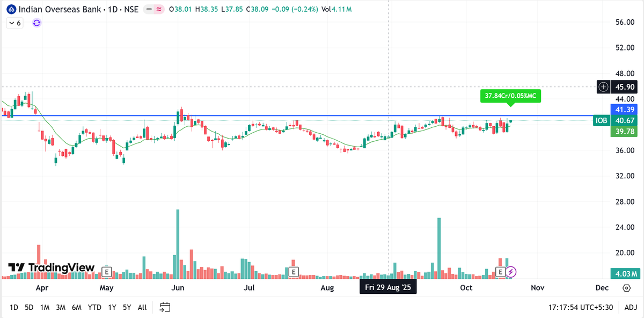Switch time range to YTD
The height and width of the screenshot is (318, 644).
(94, 307)
